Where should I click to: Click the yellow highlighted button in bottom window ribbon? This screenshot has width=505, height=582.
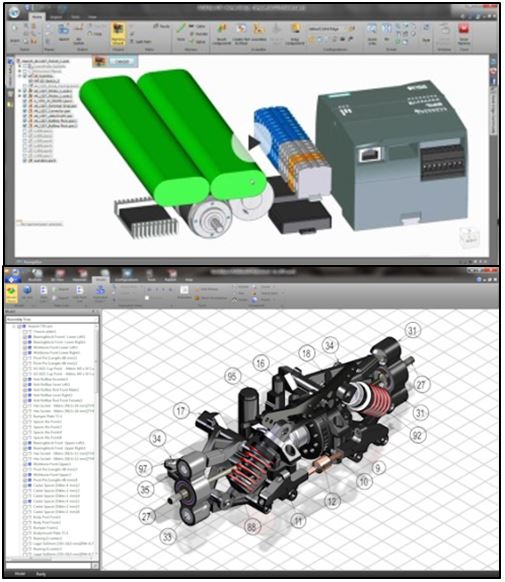point(12,294)
